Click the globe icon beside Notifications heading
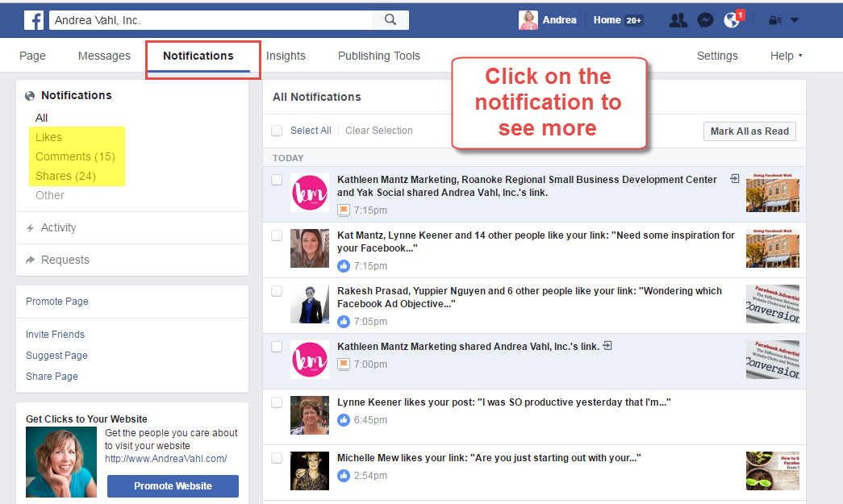This screenshot has width=843, height=504. 30,96
